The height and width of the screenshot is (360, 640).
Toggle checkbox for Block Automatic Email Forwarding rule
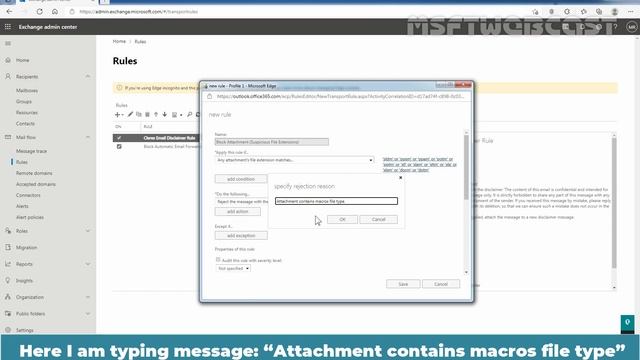click(119, 147)
